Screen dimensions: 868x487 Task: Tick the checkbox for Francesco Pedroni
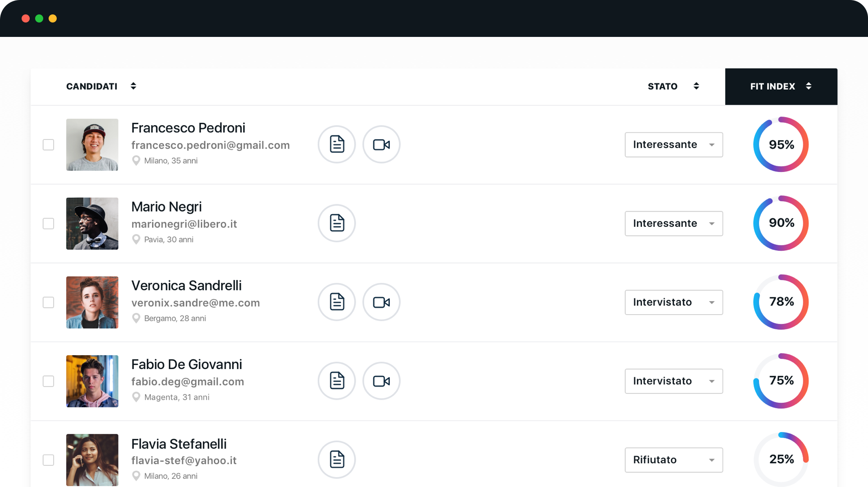tap(48, 144)
